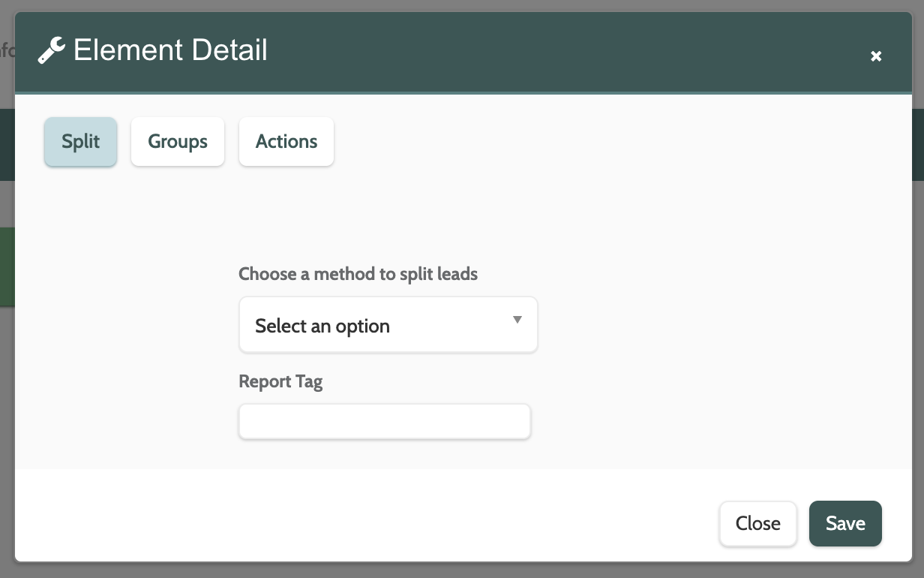Focus the Report Tag input field
Screen dimensions: 924x578
pos(384,422)
